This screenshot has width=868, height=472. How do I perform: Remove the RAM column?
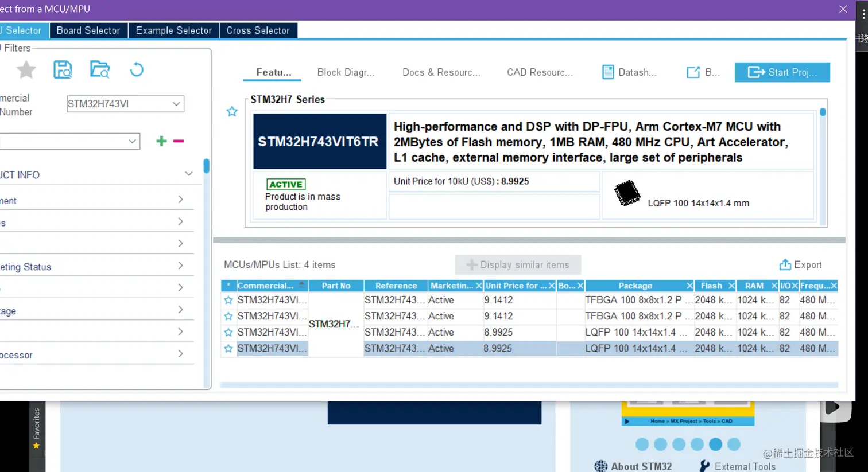point(774,286)
